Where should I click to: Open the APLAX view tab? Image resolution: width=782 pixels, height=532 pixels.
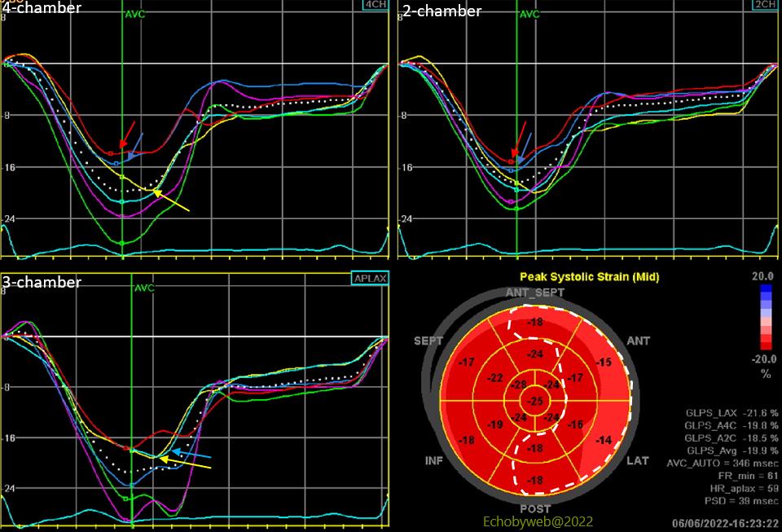371,276
